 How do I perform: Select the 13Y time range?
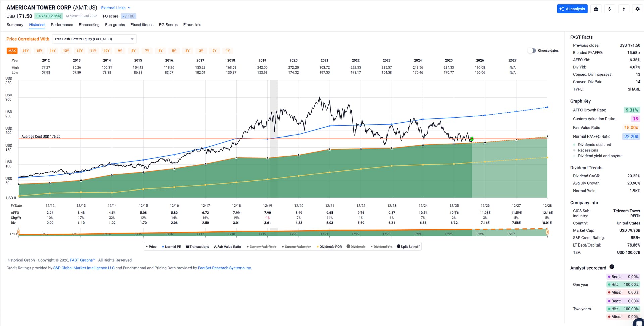(66, 51)
